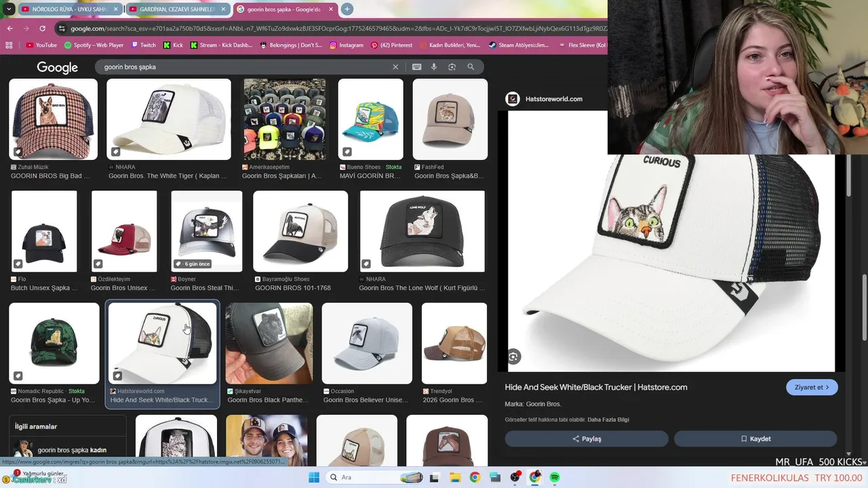Open the Trendyol 2026 Goorin image
Screen dimensions: 868x488
[x=454, y=343]
